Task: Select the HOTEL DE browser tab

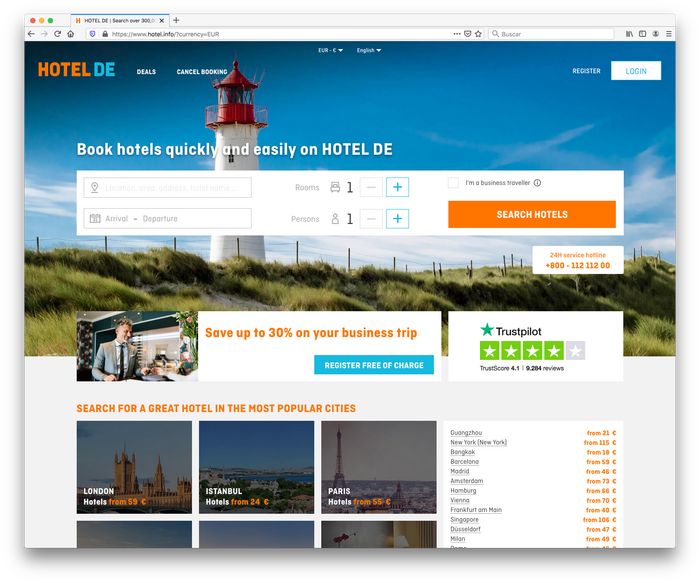Action: point(120,21)
